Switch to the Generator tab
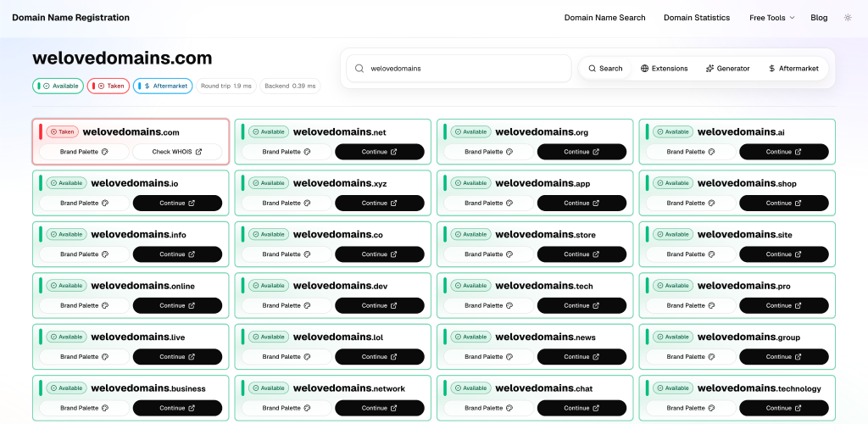Viewport: 868px width, 424px height. pyautogui.click(x=728, y=69)
